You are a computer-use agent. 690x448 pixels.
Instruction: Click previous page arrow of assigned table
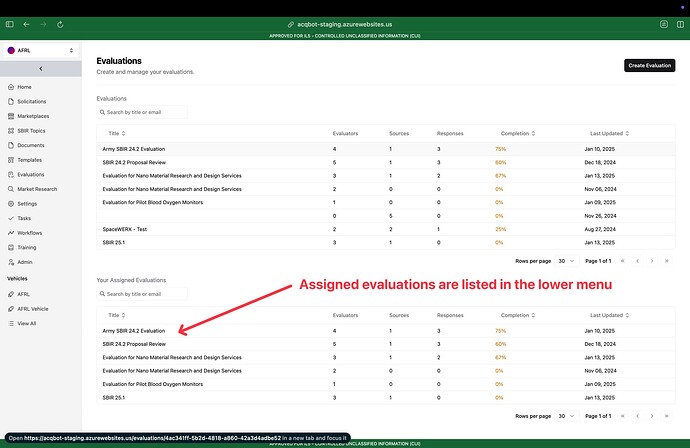click(x=637, y=416)
